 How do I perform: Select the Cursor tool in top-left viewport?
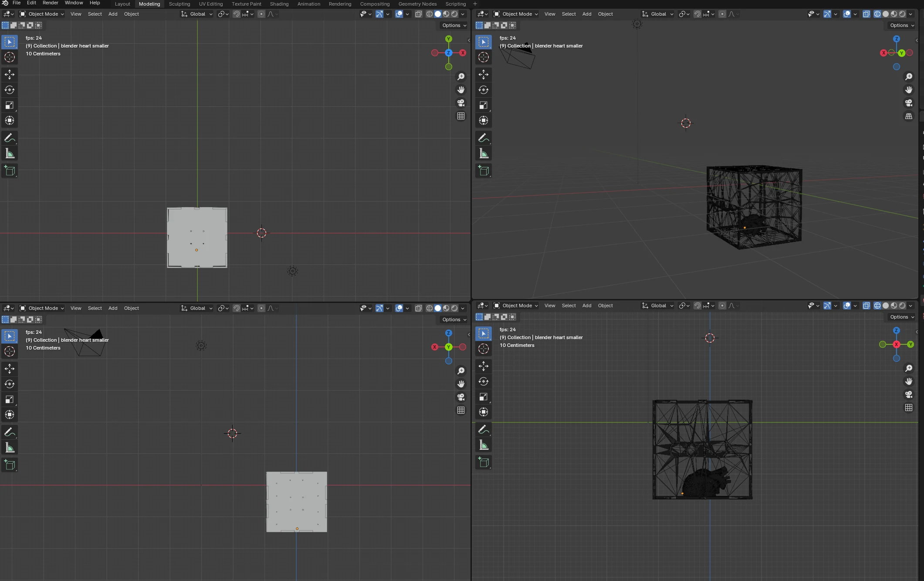tap(10, 57)
